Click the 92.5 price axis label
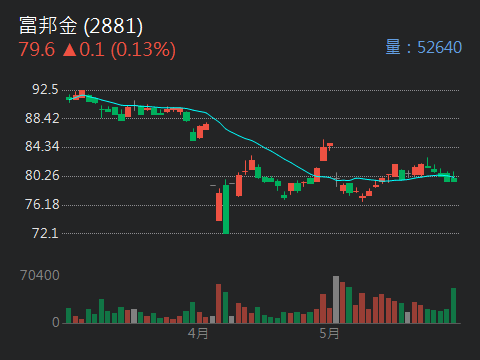480x360 pixels. pyautogui.click(x=45, y=90)
